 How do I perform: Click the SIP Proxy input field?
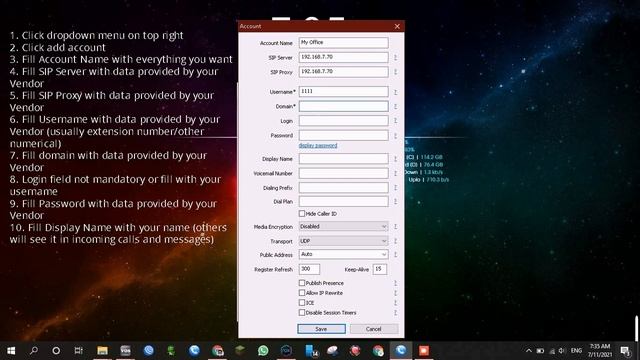(343, 71)
